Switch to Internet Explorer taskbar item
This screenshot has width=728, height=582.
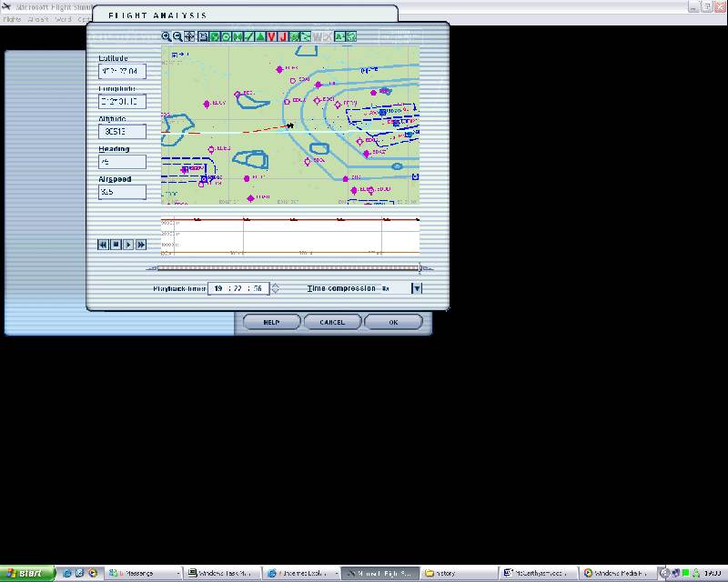[302, 574]
